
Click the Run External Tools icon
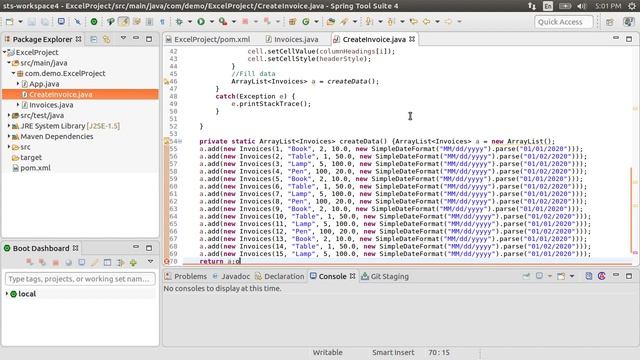click(x=223, y=22)
